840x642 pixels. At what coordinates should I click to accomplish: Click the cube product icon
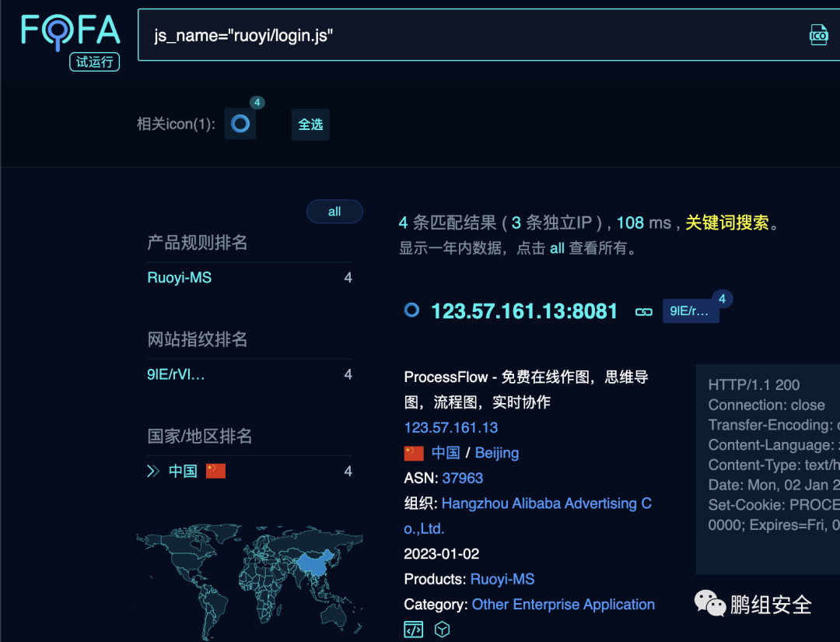[x=442, y=629]
